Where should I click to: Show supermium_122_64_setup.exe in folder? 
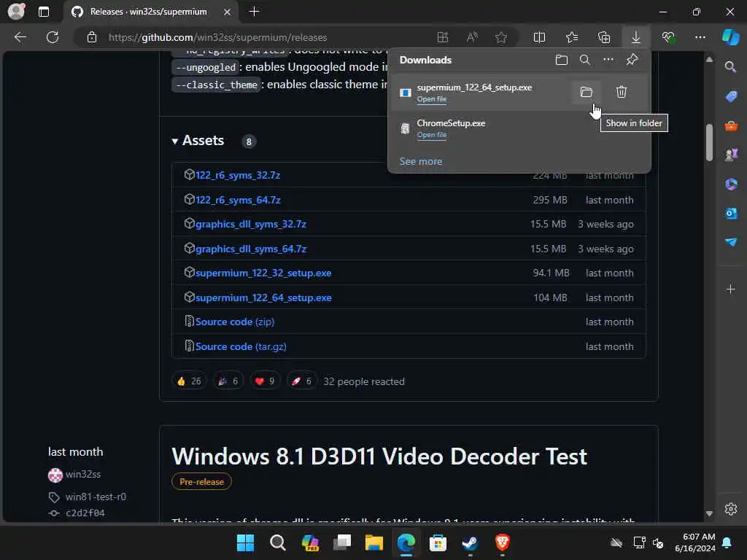click(587, 92)
